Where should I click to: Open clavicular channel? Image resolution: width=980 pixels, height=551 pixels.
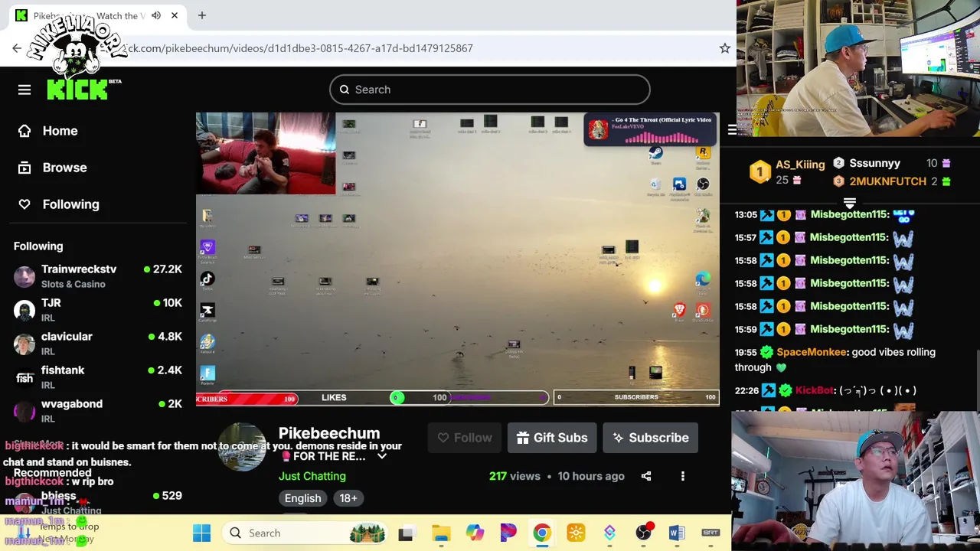point(67,337)
